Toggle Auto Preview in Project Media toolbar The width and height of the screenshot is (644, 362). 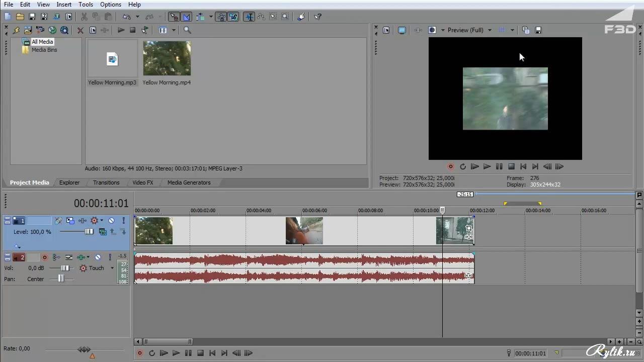[x=145, y=30]
